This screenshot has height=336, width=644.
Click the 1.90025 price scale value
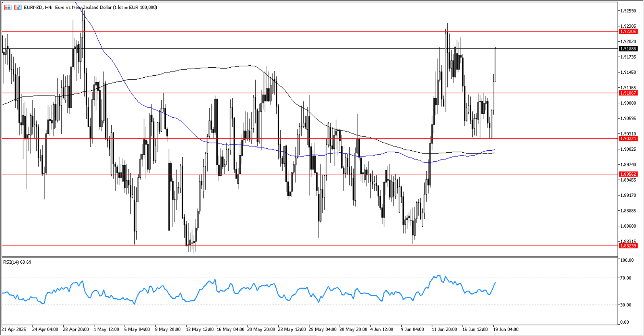[x=628, y=149]
